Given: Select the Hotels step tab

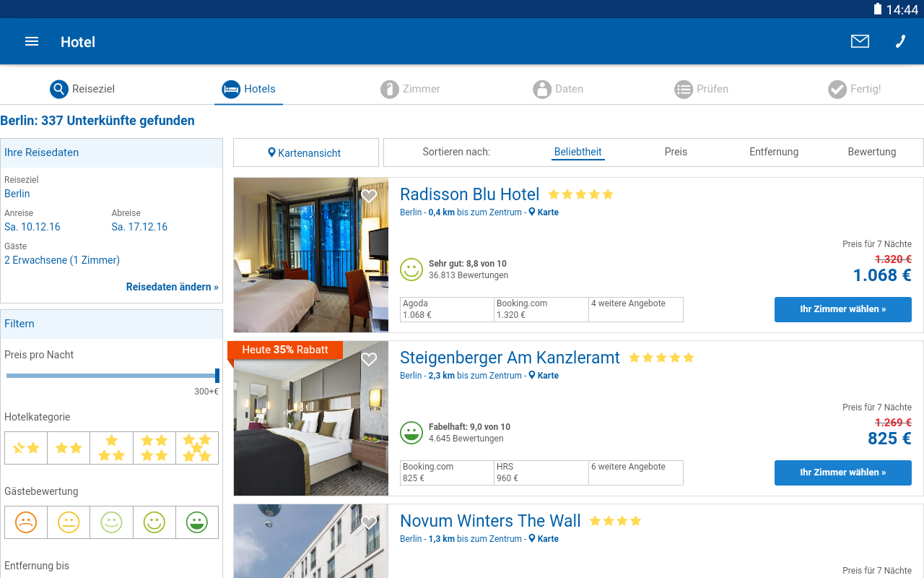Looking at the screenshot, I should click(248, 89).
